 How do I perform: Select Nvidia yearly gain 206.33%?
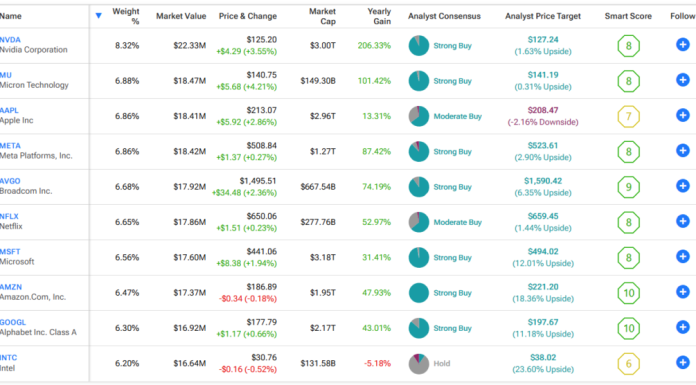coord(374,45)
